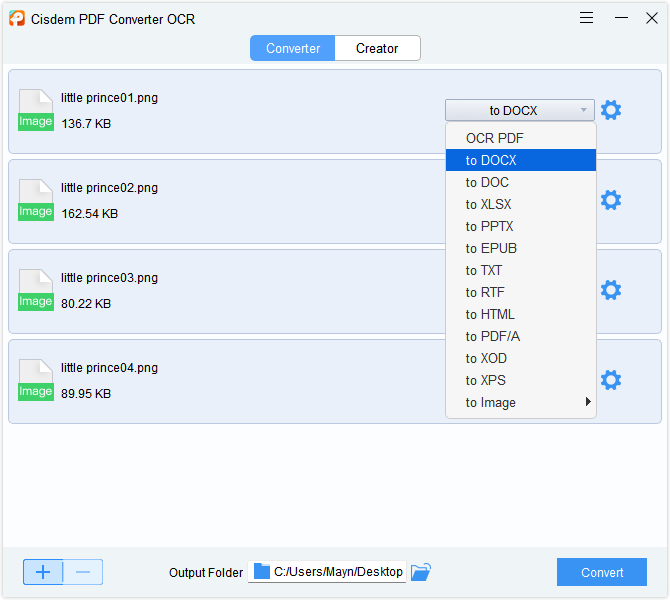Click the Image file icon for little prince02.png

tap(36, 200)
